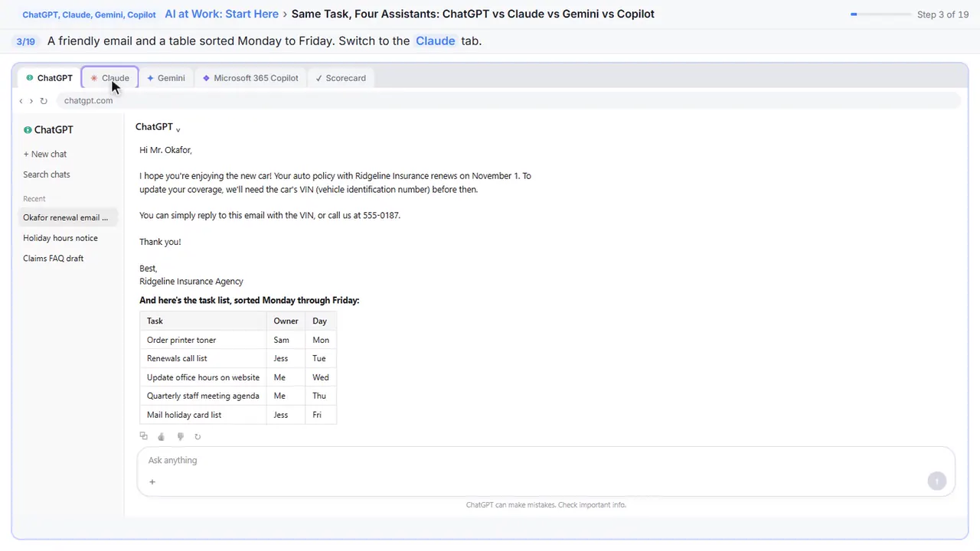Click the Order printer toner cell
980x551 pixels.
coord(203,340)
